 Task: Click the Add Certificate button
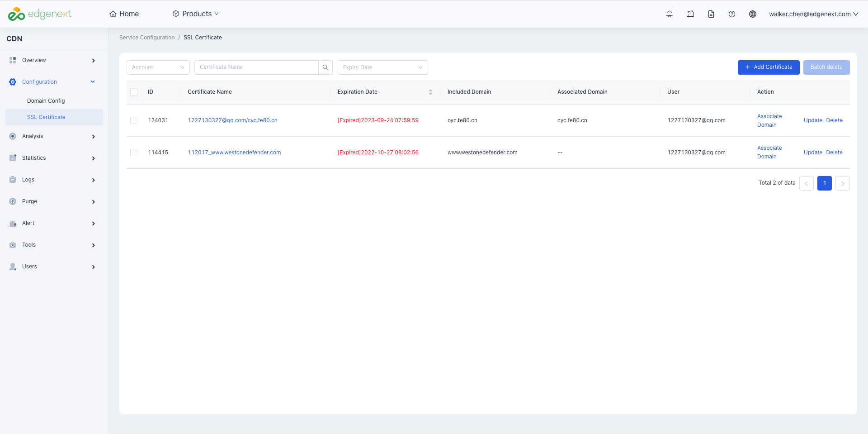tap(769, 67)
